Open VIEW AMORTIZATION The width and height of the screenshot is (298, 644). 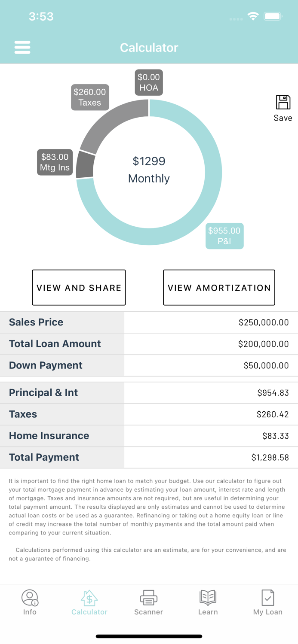(x=219, y=287)
